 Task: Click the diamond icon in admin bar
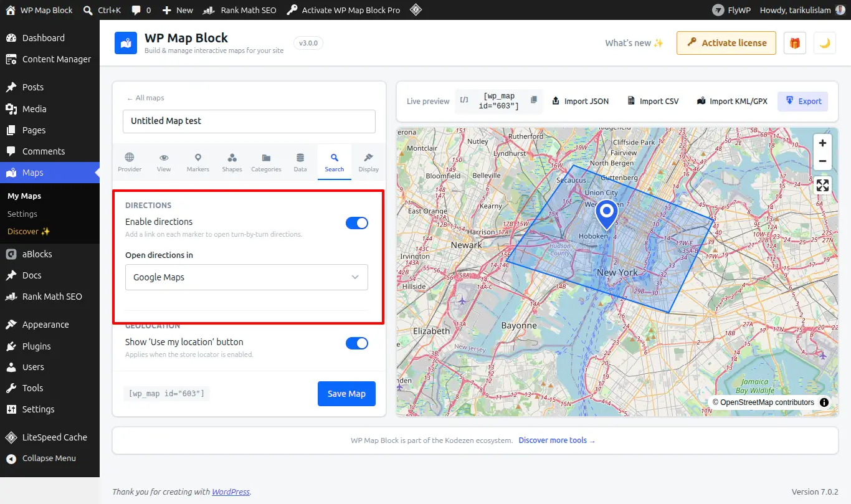416,10
